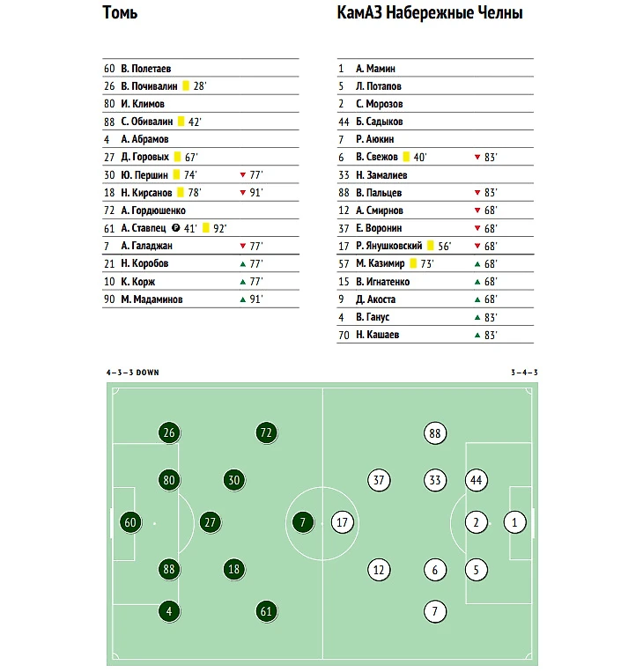
Task: Click player marker 26 on the pitch
Action: click(x=169, y=432)
